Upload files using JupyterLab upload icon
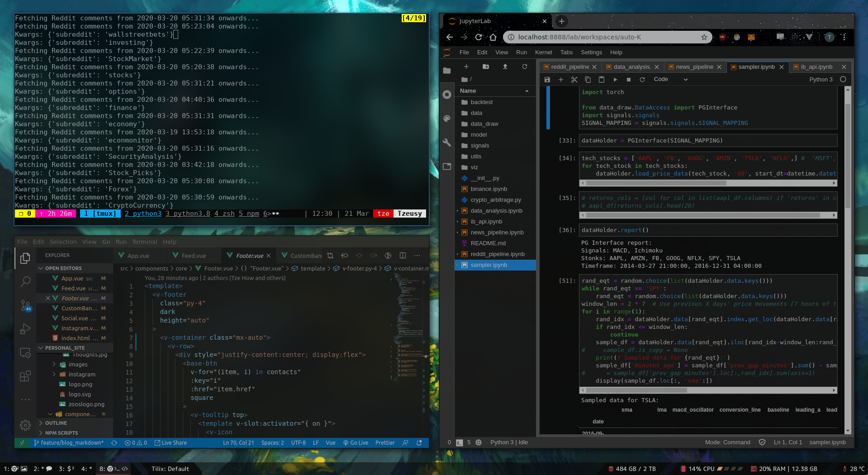The height and width of the screenshot is (475, 868). [x=505, y=66]
